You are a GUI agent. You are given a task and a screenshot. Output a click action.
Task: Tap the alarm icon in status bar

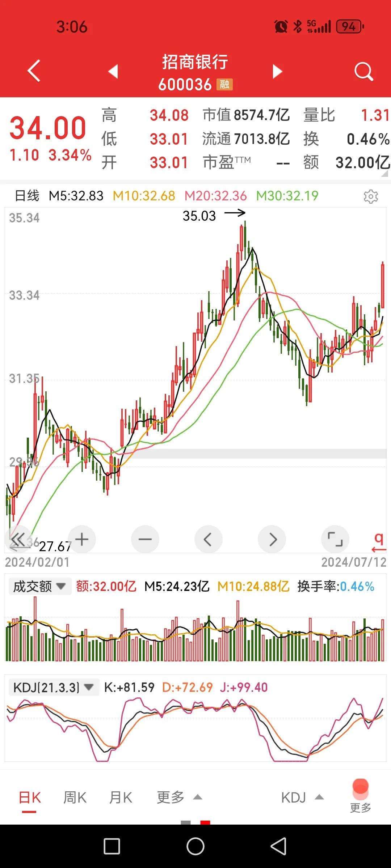[281, 26]
